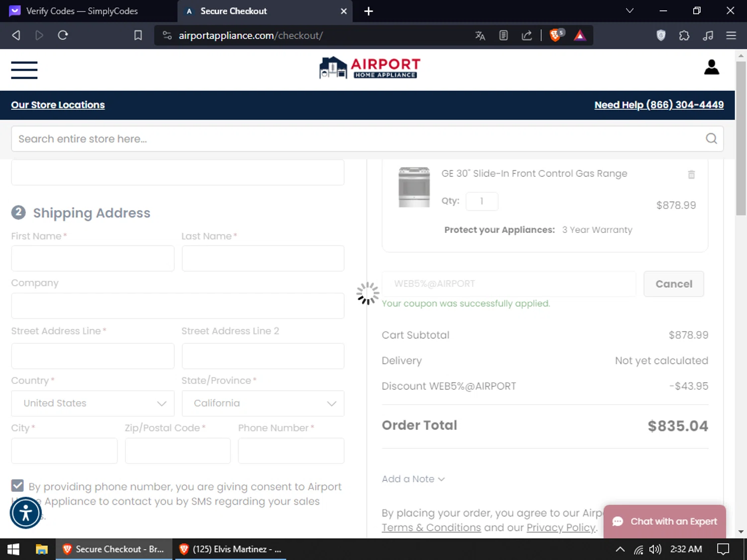Open Windows Start menu
Screen dimensions: 747x560
tap(13, 549)
